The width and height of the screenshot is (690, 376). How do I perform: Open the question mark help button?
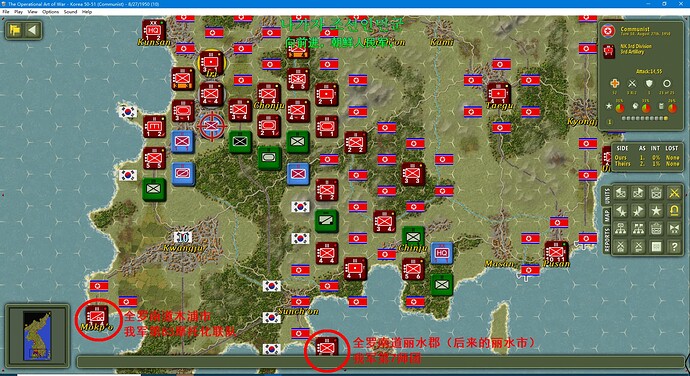(674, 247)
